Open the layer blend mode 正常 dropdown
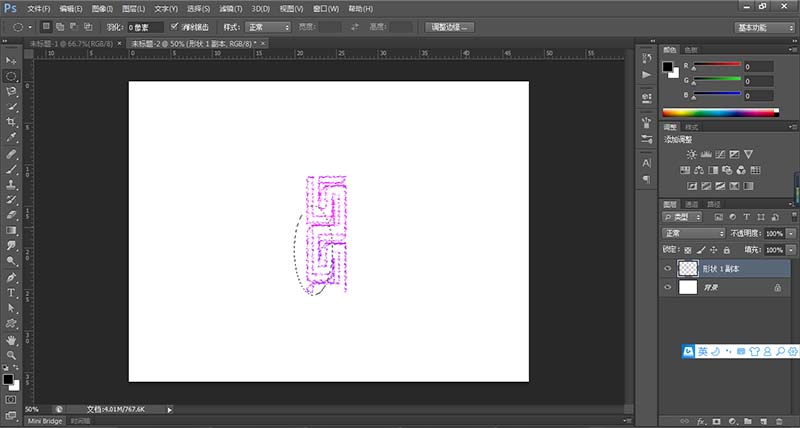The height and width of the screenshot is (428, 800). [x=693, y=233]
